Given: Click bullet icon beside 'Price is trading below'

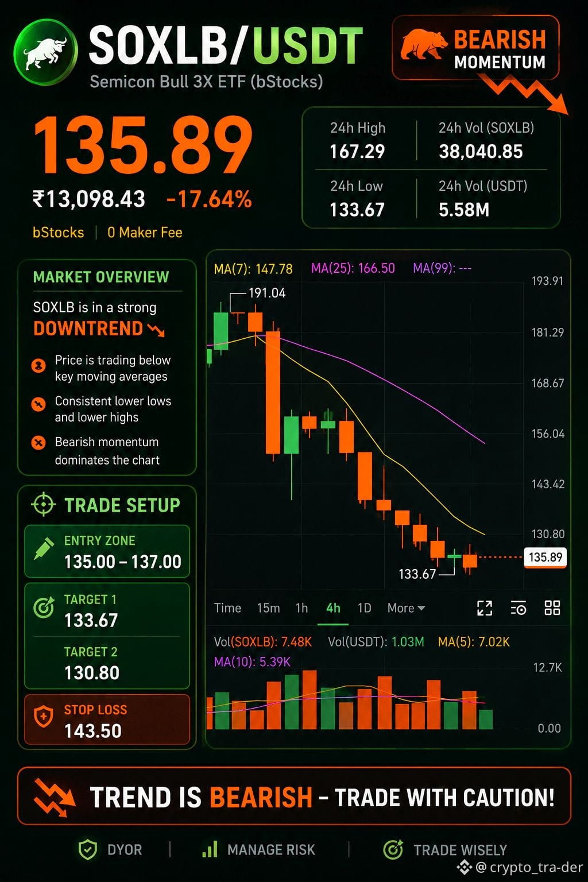Looking at the screenshot, I should (x=38, y=365).
